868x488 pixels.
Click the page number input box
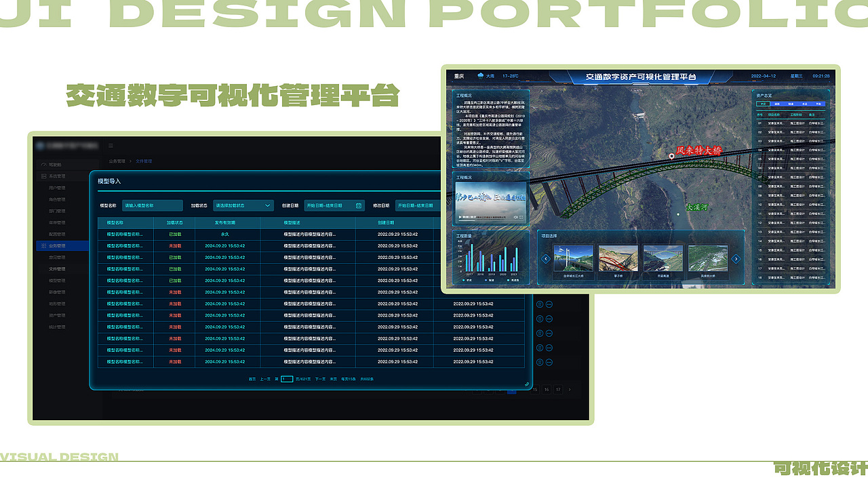tap(287, 379)
